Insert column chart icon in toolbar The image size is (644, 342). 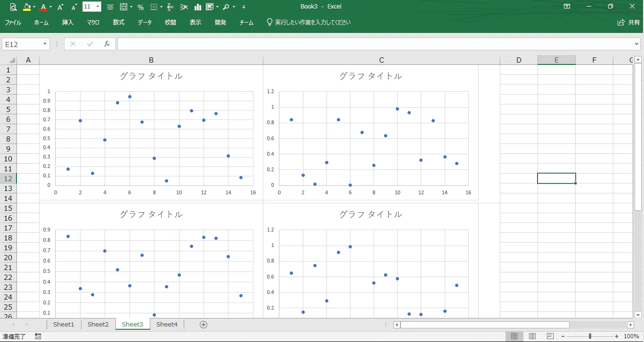(197, 7)
